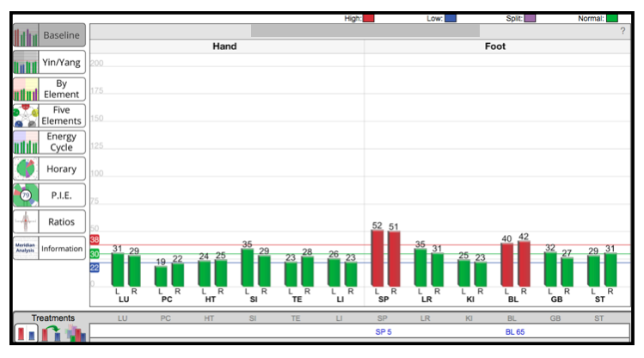644x358 pixels.
Task: Show the Energy Cycle view
Action: 49,142
